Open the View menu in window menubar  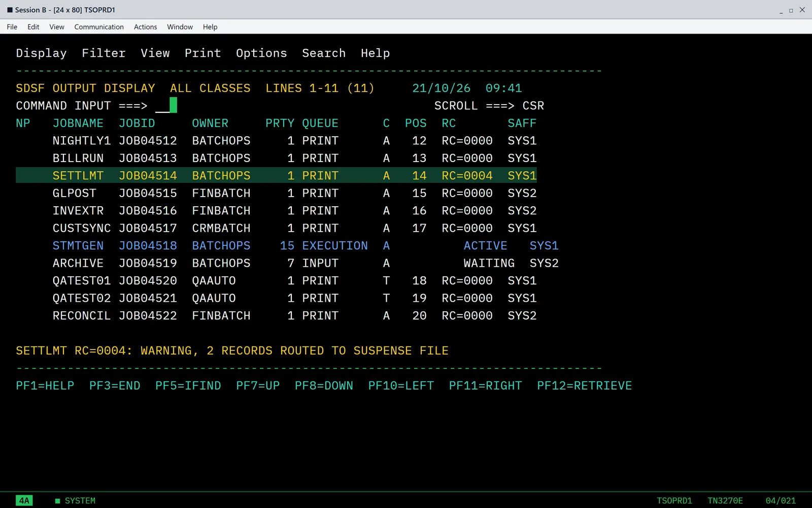coord(57,27)
